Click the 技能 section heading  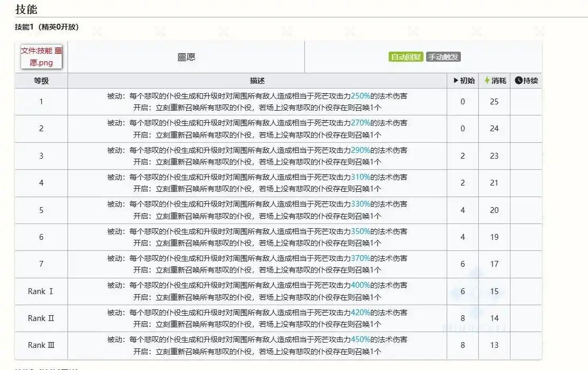pos(26,9)
